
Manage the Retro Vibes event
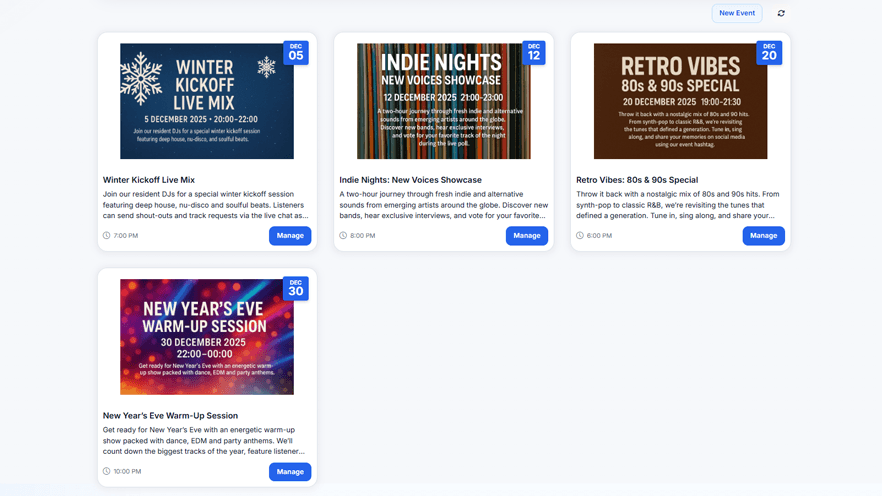(x=763, y=236)
